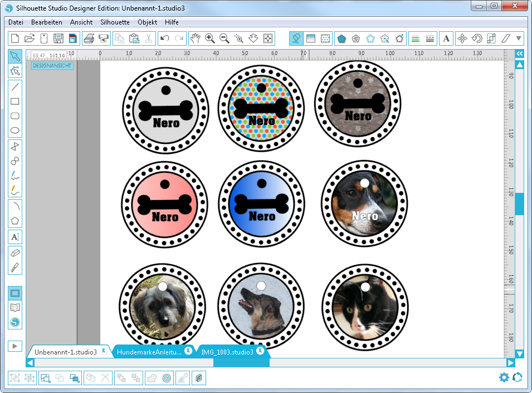The height and width of the screenshot is (393, 532).
Task: Open the Fill Color panel
Action: 296,38
